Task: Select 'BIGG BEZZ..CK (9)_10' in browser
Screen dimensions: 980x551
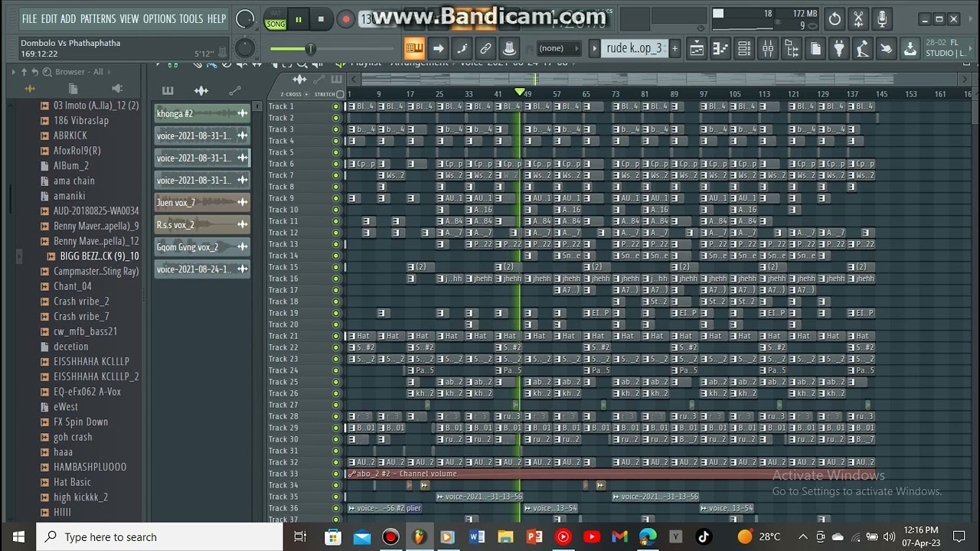Action: point(100,256)
